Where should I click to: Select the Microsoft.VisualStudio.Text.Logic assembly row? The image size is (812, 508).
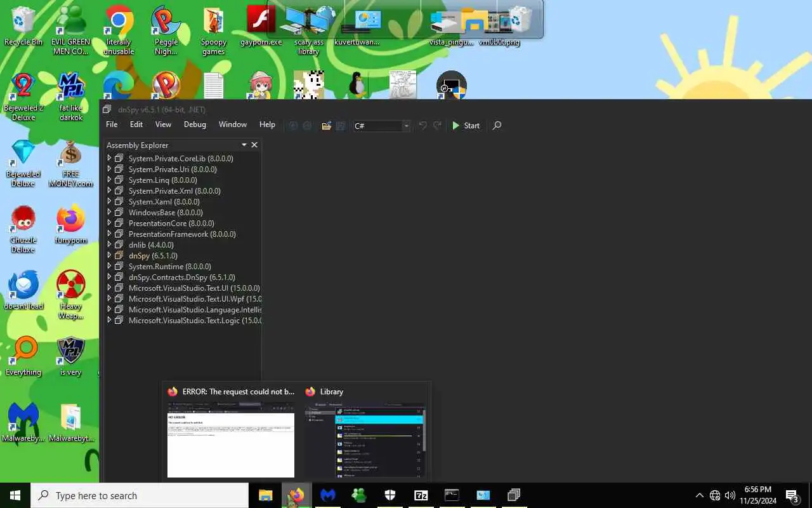[195, 320]
